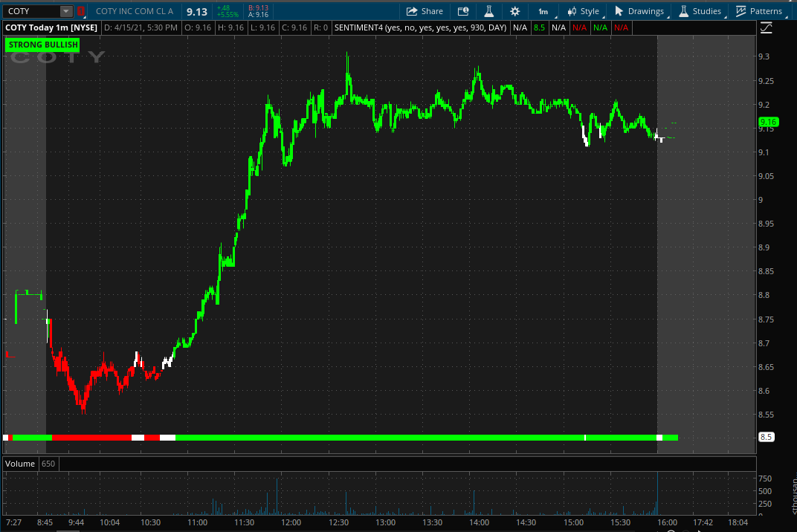This screenshot has height=532, width=797.
Task: Click the +5.55% change value
Action: point(228,15)
